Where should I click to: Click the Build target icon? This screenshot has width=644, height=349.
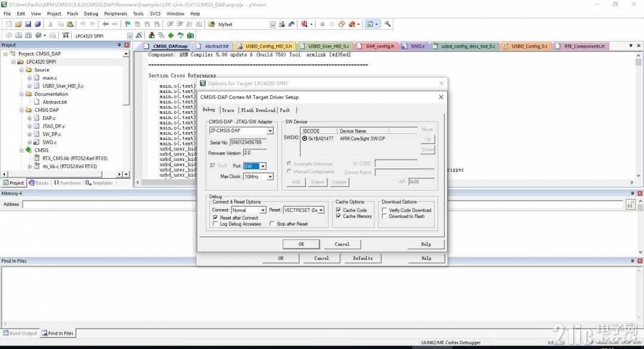pyautogui.click(x=18, y=36)
